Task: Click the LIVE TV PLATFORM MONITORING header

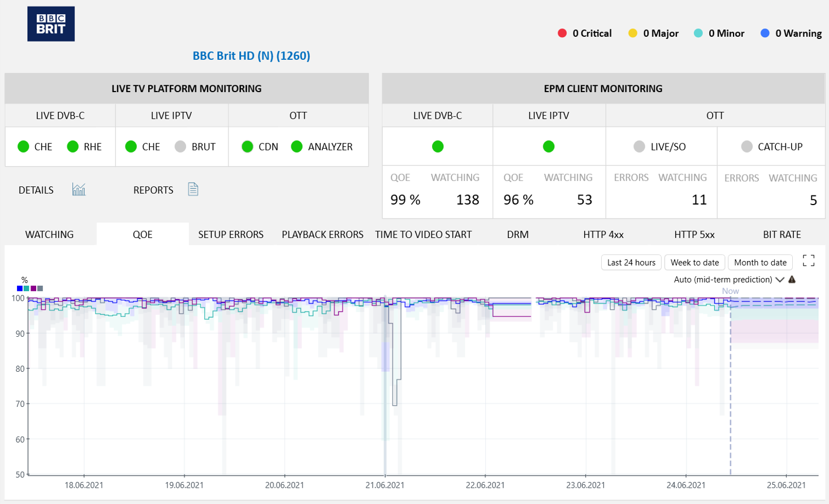Action: tap(187, 89)
